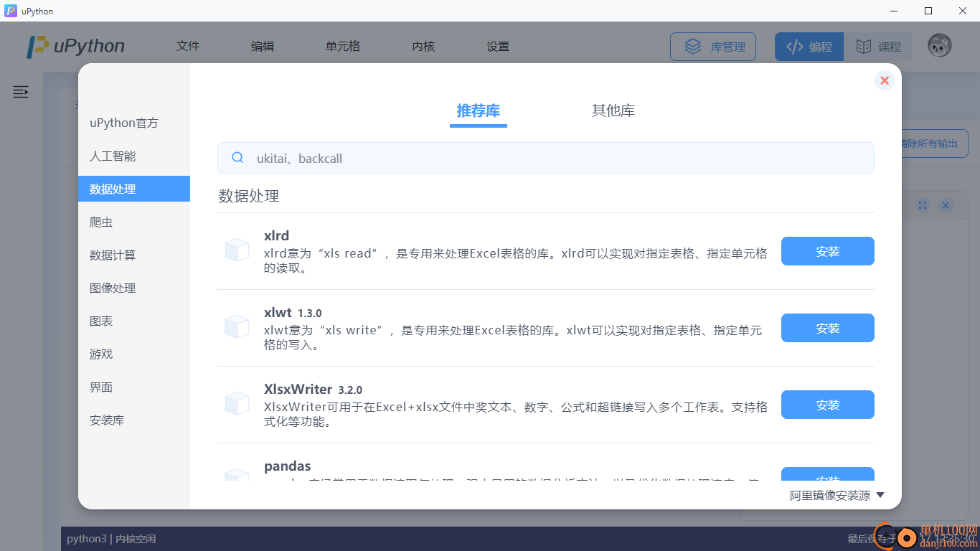Open the 文件 menu

188,46
